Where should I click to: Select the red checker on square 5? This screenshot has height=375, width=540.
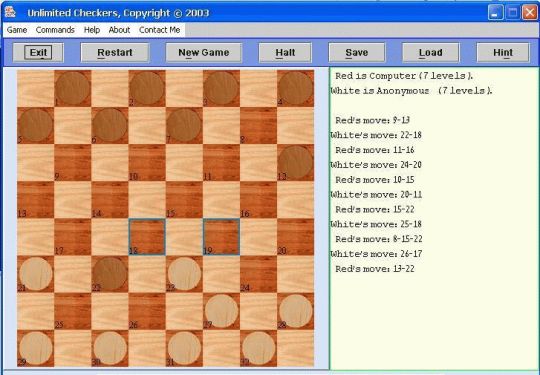point(35,125)
